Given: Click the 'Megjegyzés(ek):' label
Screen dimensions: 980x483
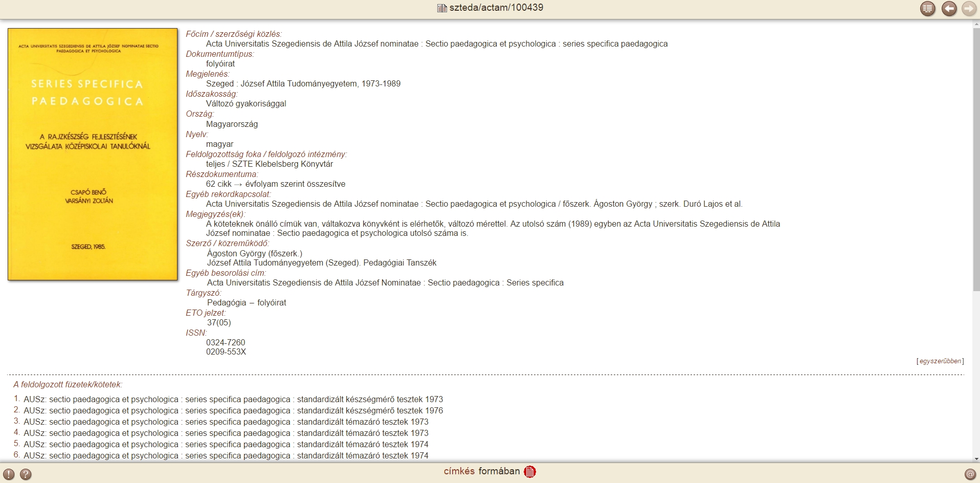Looking at the screenshot, I should click(x=215, y=214).
